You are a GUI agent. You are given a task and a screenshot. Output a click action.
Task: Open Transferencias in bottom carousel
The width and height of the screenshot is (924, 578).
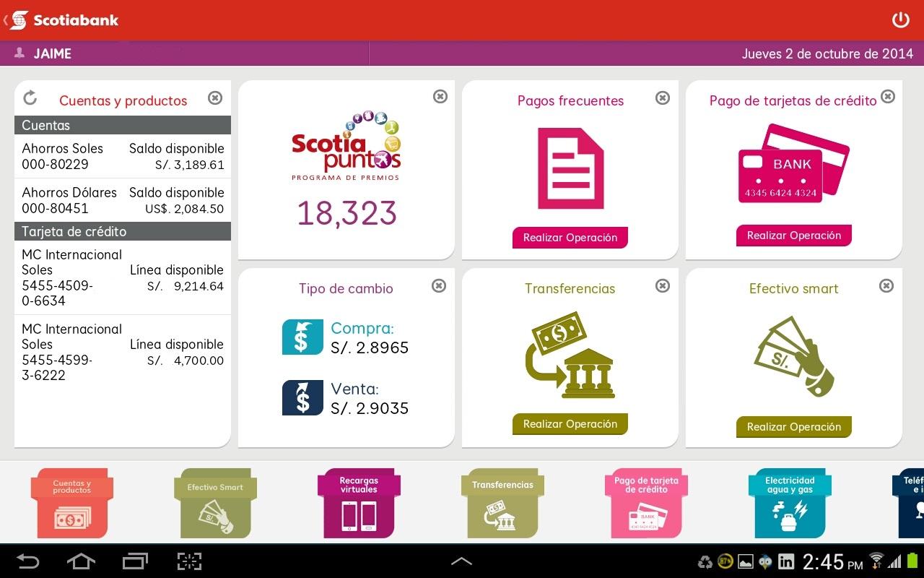[x=502, y=503]
